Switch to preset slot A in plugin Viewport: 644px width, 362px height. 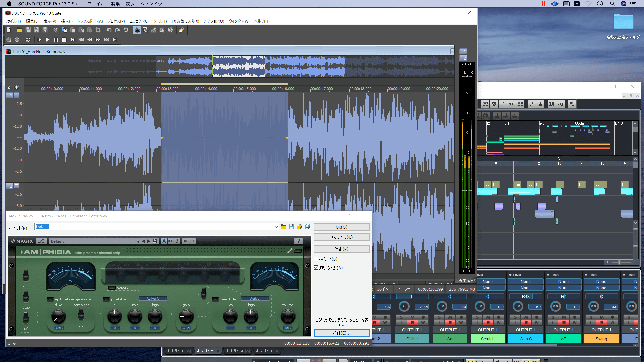coord(164,241)
